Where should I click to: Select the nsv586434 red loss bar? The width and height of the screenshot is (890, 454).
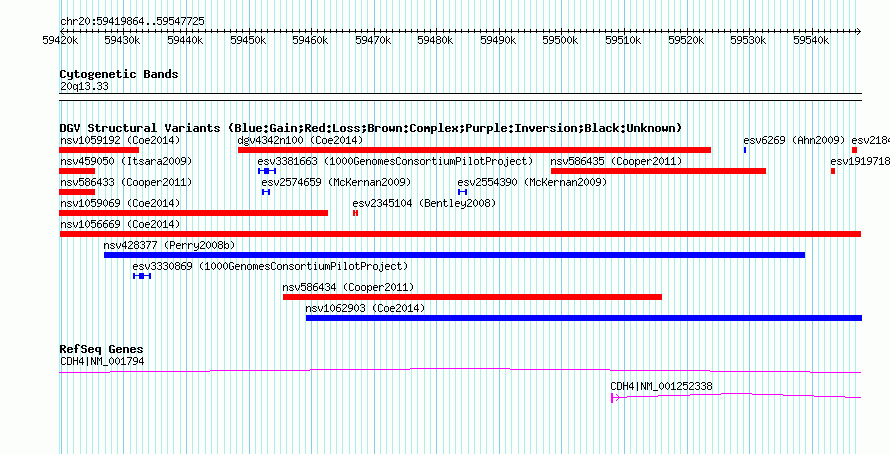472,297
